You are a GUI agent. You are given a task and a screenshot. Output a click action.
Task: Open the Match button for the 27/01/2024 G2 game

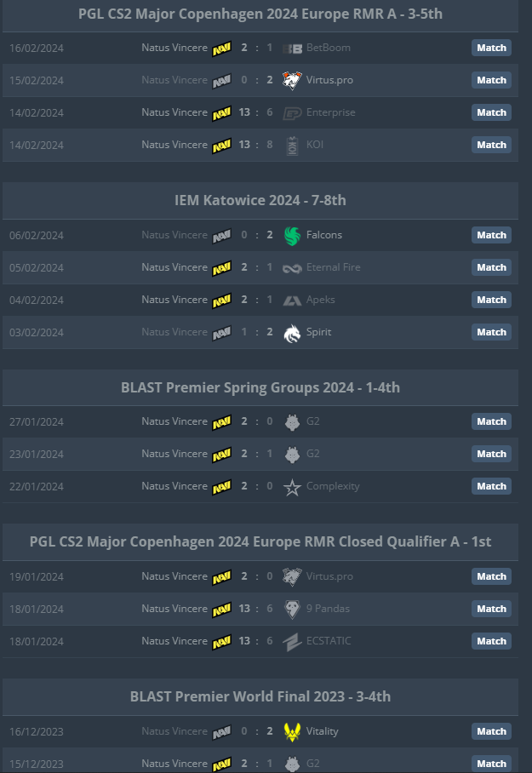click(491, 421)
